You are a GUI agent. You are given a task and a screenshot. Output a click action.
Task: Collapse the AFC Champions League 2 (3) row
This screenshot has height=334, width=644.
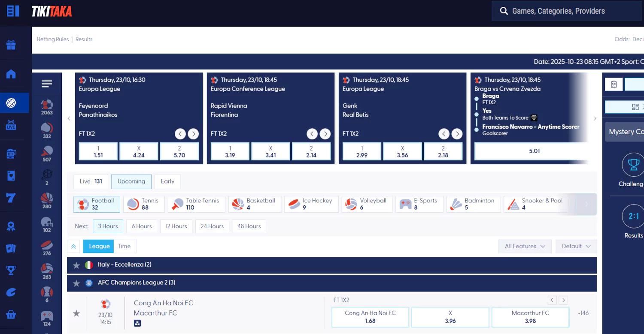point(332,283)
